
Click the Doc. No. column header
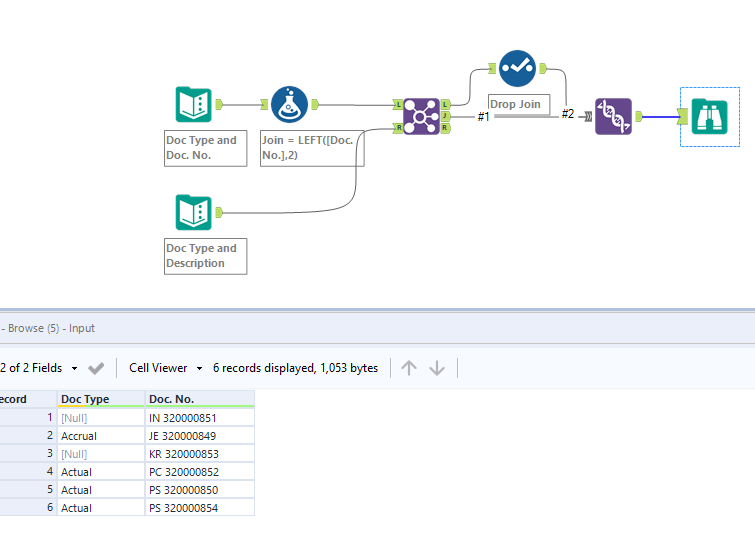[199, 399]
